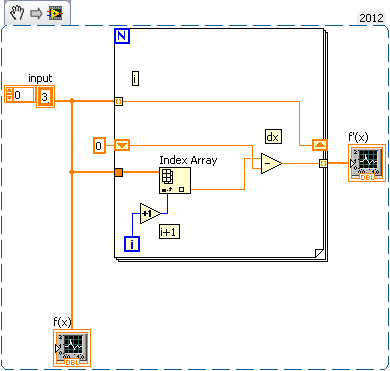Click the hand grab snippet icon
The height and width of the screenshot is (371, 390).
tap(18, 13)
